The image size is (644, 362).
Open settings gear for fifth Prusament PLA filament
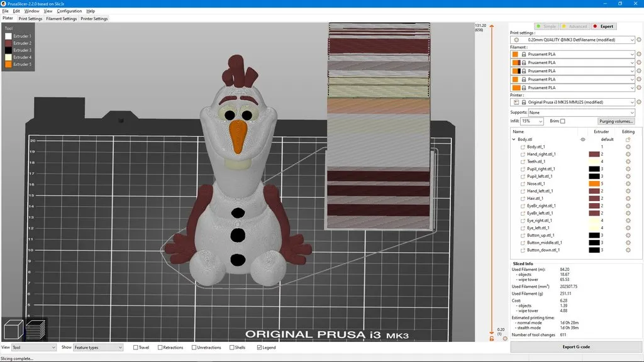coord(639,88)
